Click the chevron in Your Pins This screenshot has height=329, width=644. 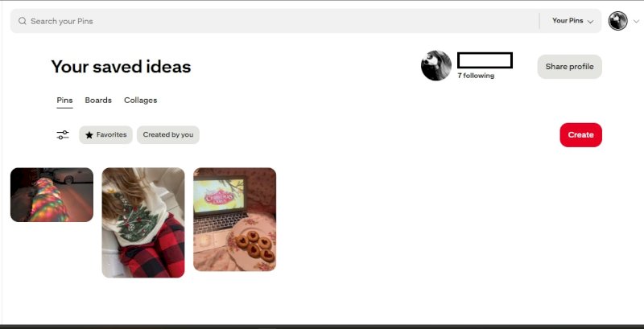[x=591, y=22]
